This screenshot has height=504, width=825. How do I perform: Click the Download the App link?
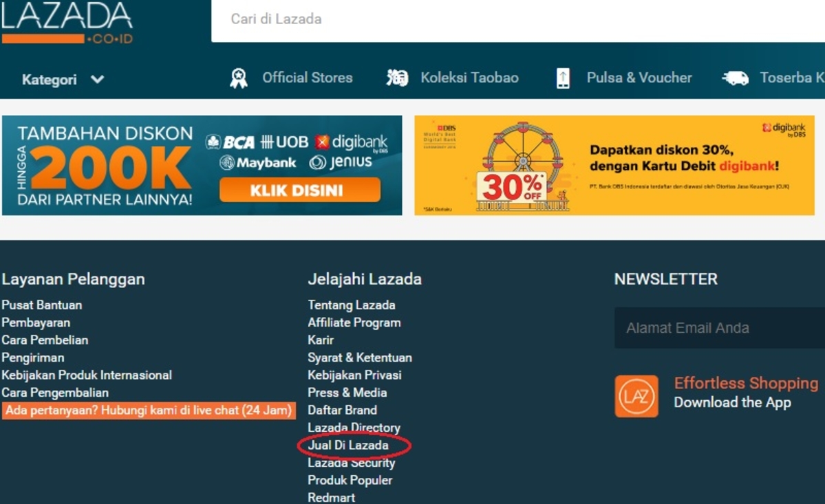tap(732, 403)
